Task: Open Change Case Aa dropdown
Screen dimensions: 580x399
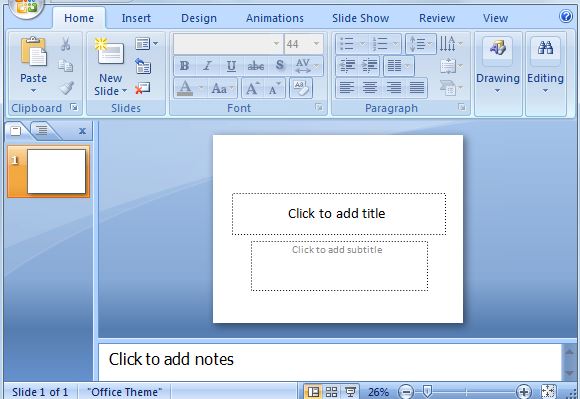Action: click(222, 88)
